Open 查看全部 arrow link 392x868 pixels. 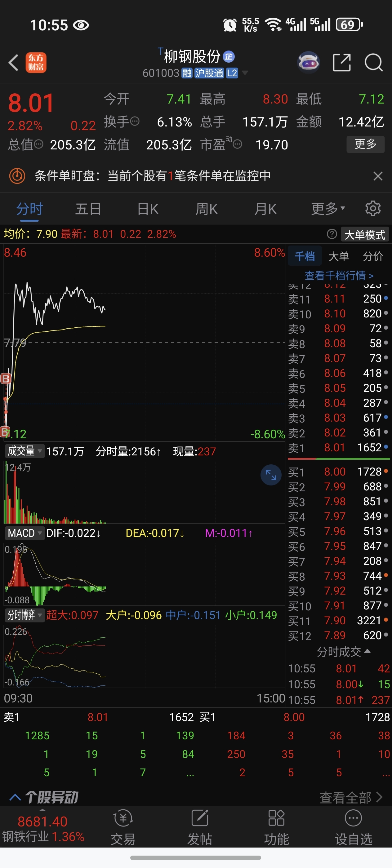coord(351,797)
